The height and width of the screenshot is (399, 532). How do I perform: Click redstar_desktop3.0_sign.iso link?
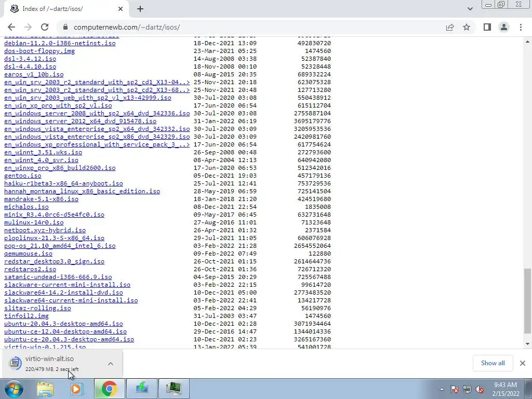54,262
